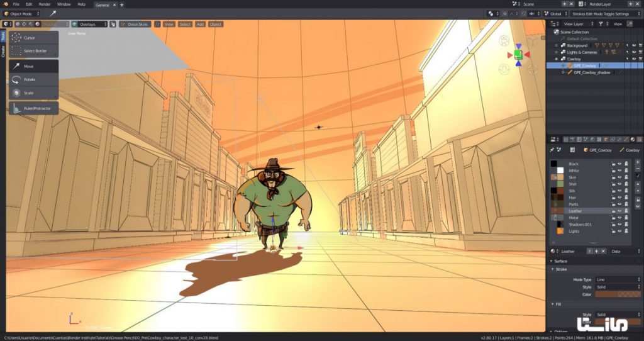The height and width of the screenshot is (341, 644).
Task: Toggle onion ghost icon for Hair material
Action: (626, 198)
